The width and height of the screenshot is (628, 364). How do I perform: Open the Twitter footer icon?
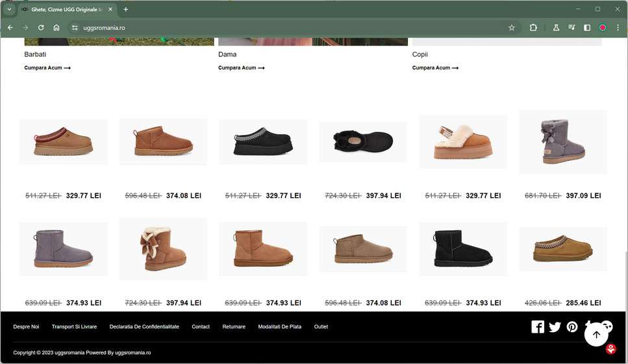pyautogui.click(x=555, y=327)
